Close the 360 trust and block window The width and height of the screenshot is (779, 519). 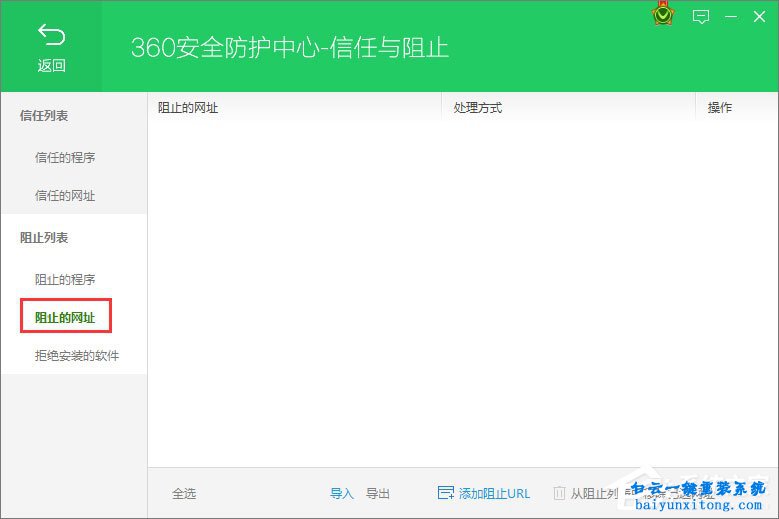click(760, 17)
